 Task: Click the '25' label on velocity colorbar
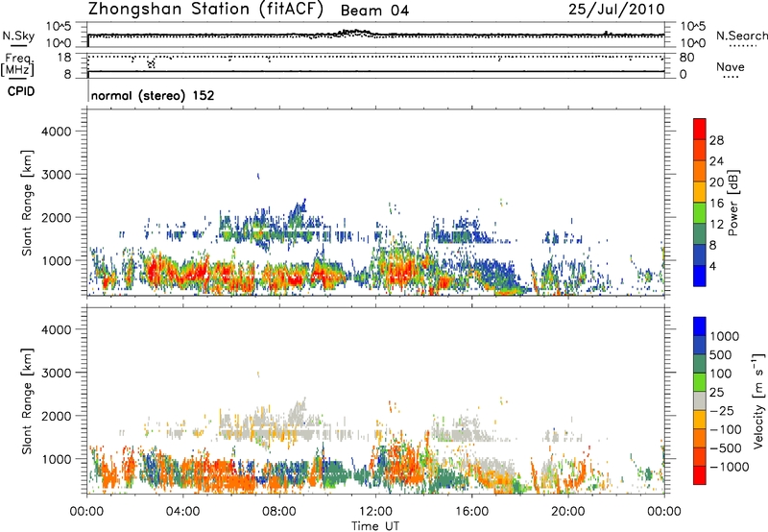(716, 392)
